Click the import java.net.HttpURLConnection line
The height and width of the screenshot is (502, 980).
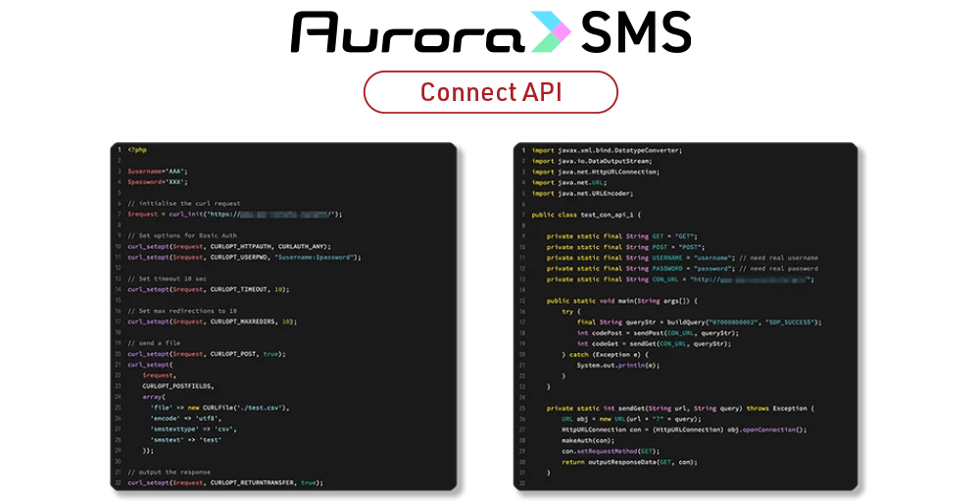click(596, 172)
